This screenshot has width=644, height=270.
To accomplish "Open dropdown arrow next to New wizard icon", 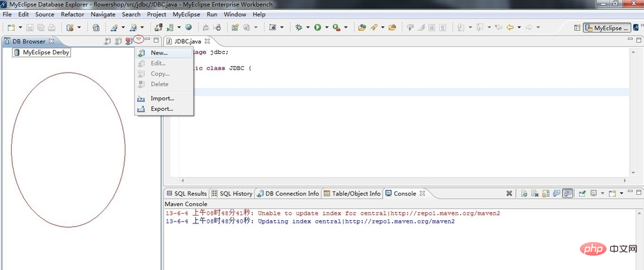I will [20, 28].
